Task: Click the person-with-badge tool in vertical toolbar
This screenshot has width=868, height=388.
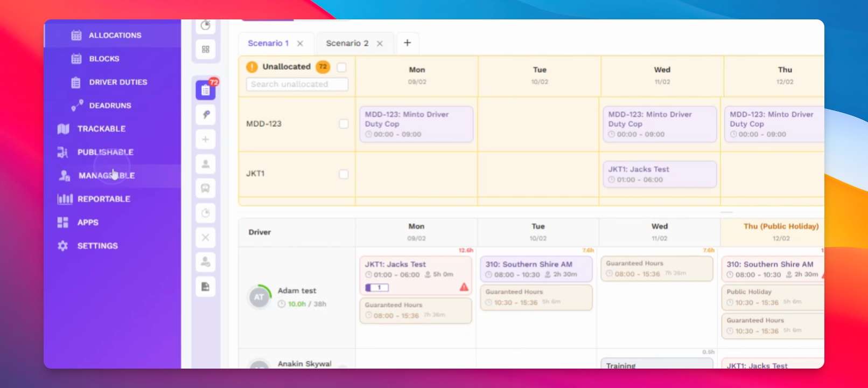Action: pos(206,262)
